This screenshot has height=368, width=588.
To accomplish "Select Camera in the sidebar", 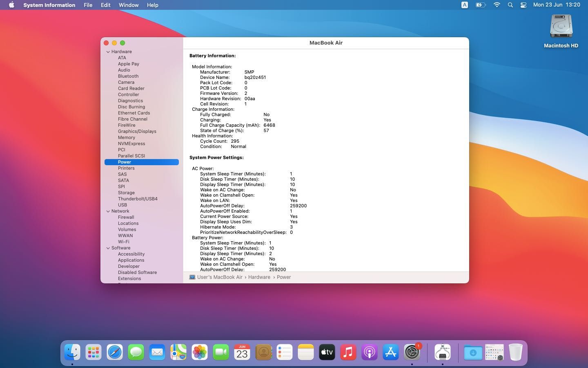I will tap(126, 82).
